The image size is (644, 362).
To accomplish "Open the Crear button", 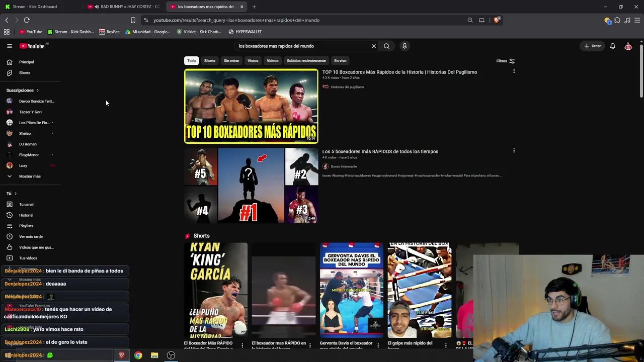I will pos(592,46).
